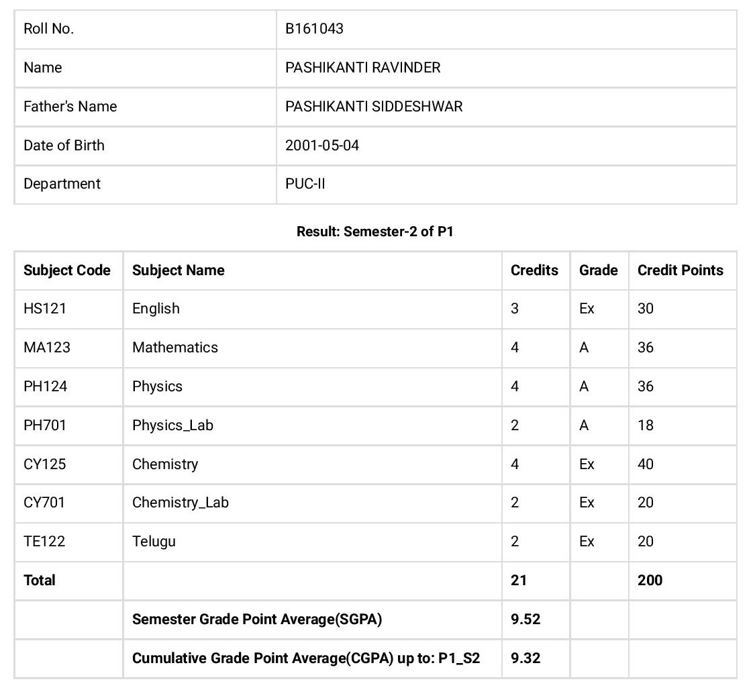Click the father's name PASHIKANTI SIDDESHWAR
The image size is (749, 700).
[x=374, y=107]
